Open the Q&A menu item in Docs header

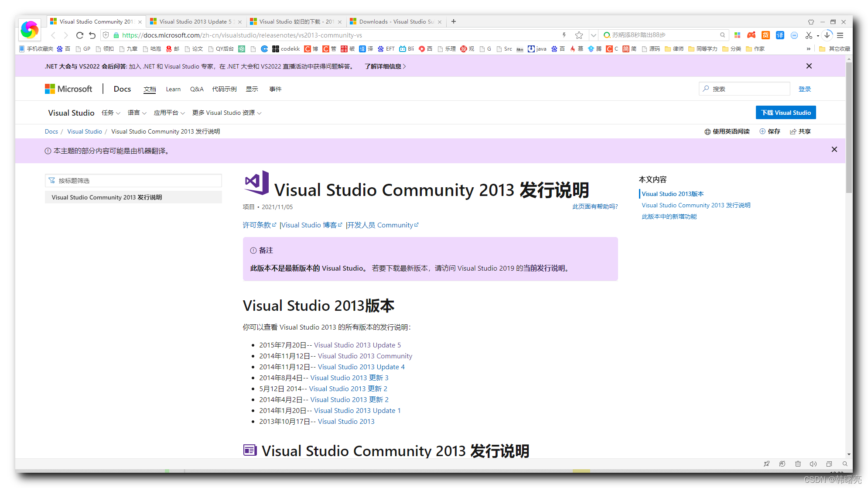click(x=197, y=89)
